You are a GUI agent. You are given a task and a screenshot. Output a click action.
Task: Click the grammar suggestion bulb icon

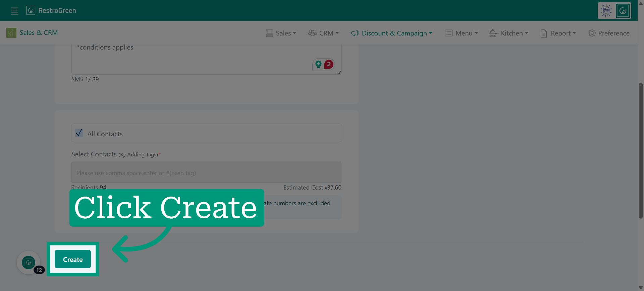click(x=318, y=64)
